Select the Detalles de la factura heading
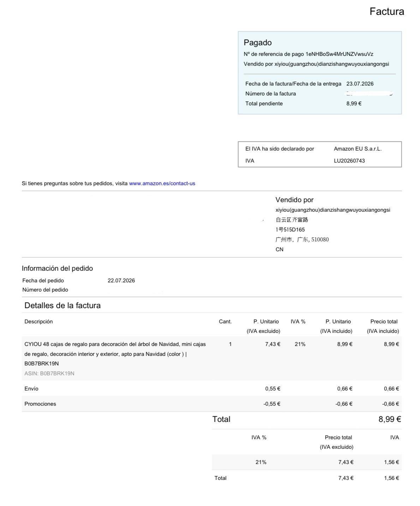420x506 pixels. click(62, 306)
